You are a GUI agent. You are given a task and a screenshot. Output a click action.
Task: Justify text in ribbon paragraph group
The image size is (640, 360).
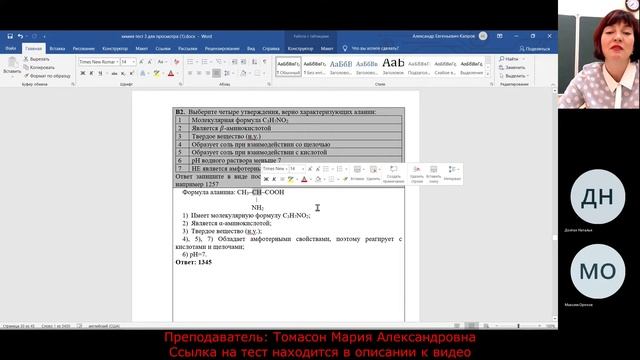pyautogui.click(x=216, y=73)
